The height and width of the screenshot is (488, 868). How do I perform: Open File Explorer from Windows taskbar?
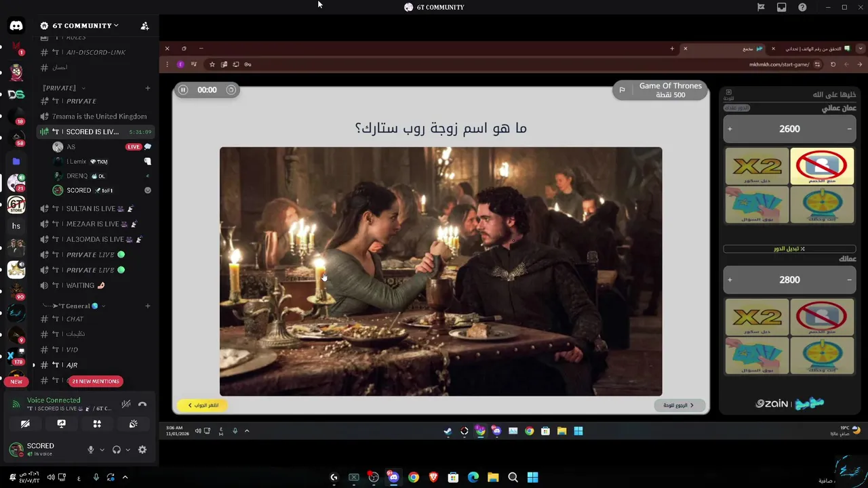pyautogui.click(x=493, y=477)
